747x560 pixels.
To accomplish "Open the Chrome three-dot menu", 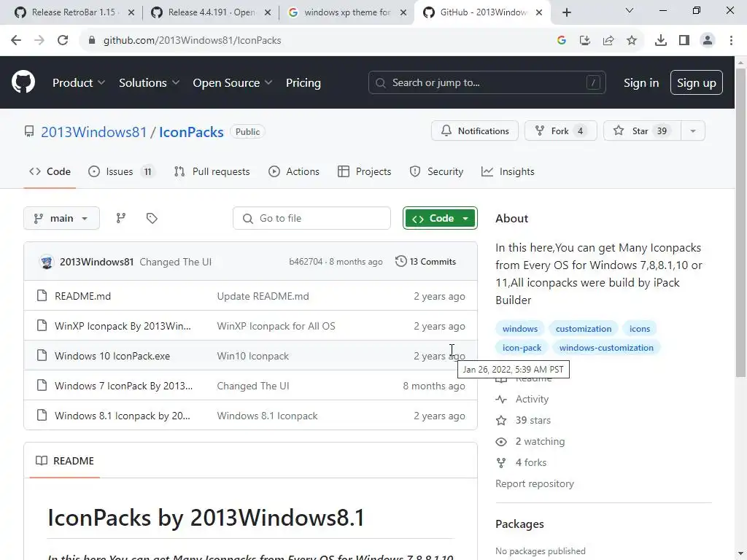I will pyautogui.click(x=731, y=41).
